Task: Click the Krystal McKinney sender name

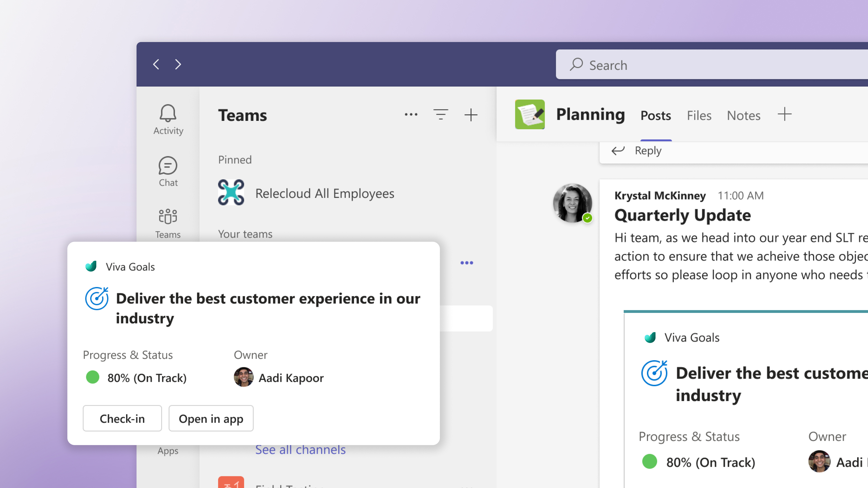Action: tap(660, 195)
